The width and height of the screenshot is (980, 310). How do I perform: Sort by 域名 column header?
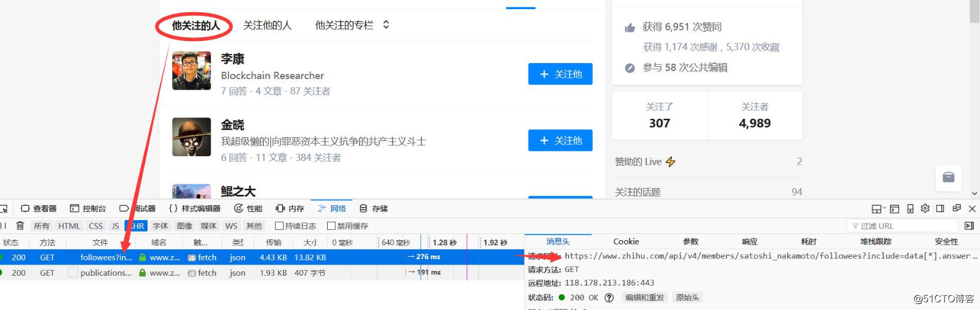pos(159,243)
